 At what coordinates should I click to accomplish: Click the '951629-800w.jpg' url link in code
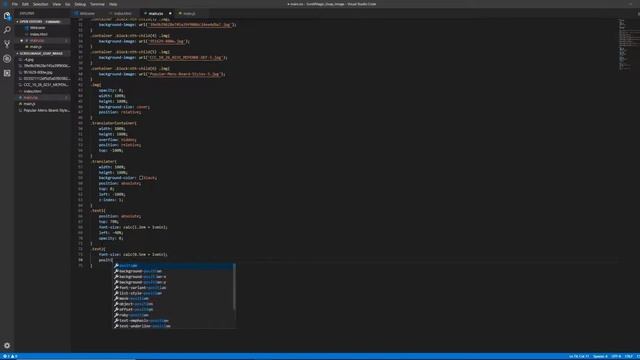coord(167,41)
